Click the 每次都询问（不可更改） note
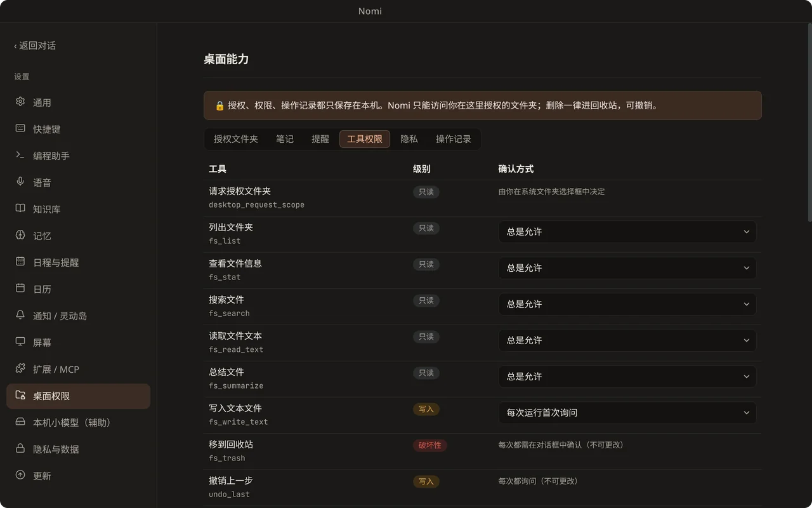 tap(538, 481)
